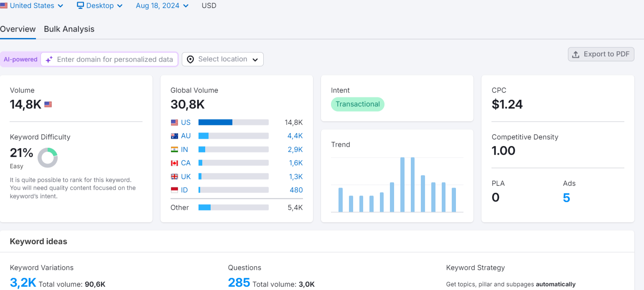Open the Desktop device dropdown
The width and height of the screenshot is (644, 290).
[x=100, y=6]
